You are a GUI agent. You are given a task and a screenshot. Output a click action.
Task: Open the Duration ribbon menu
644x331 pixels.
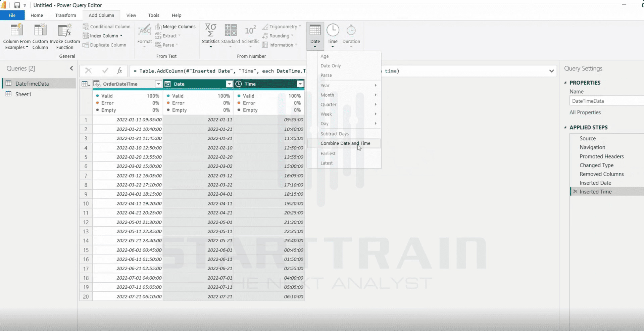pos(351,36)
